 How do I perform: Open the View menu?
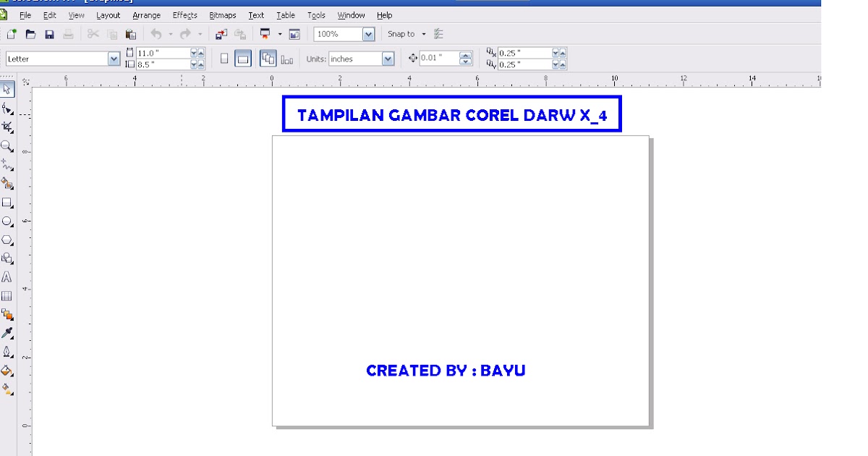pos(76,15)
